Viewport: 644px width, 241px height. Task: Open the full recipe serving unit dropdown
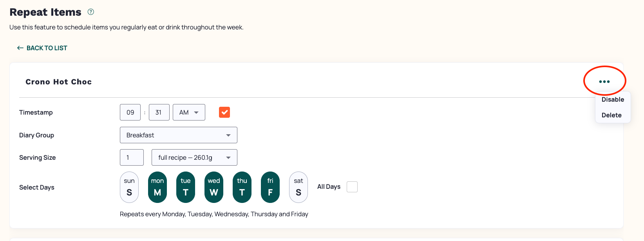pyautogui.click(x=194, y=157)
